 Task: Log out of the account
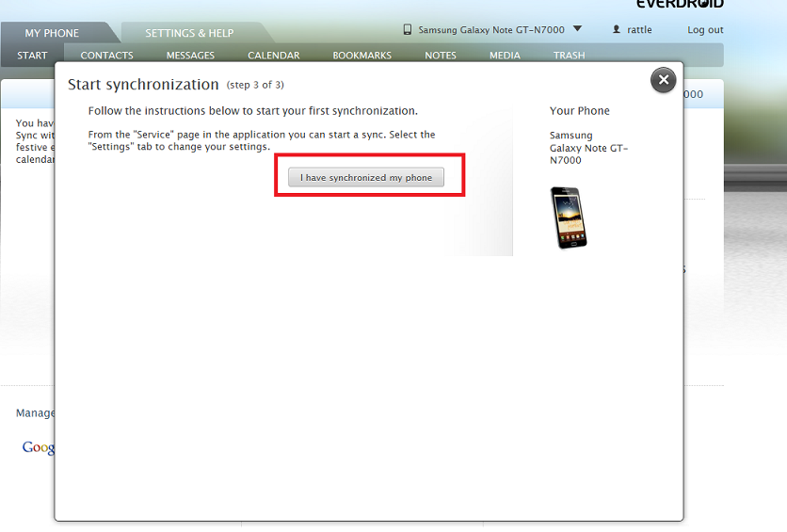(705, 29)
